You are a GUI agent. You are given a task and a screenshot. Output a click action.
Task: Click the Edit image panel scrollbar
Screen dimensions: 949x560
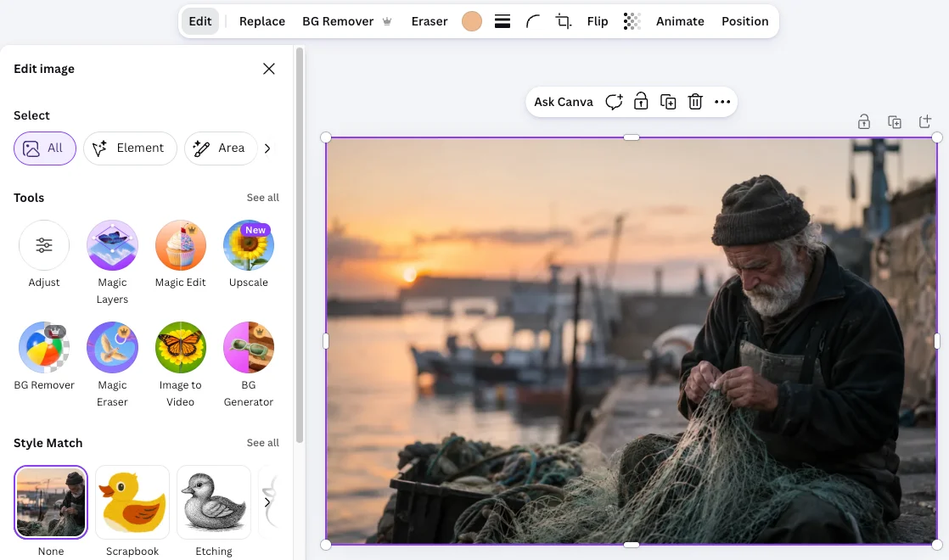pyautogui.click(x=300, y=245)
